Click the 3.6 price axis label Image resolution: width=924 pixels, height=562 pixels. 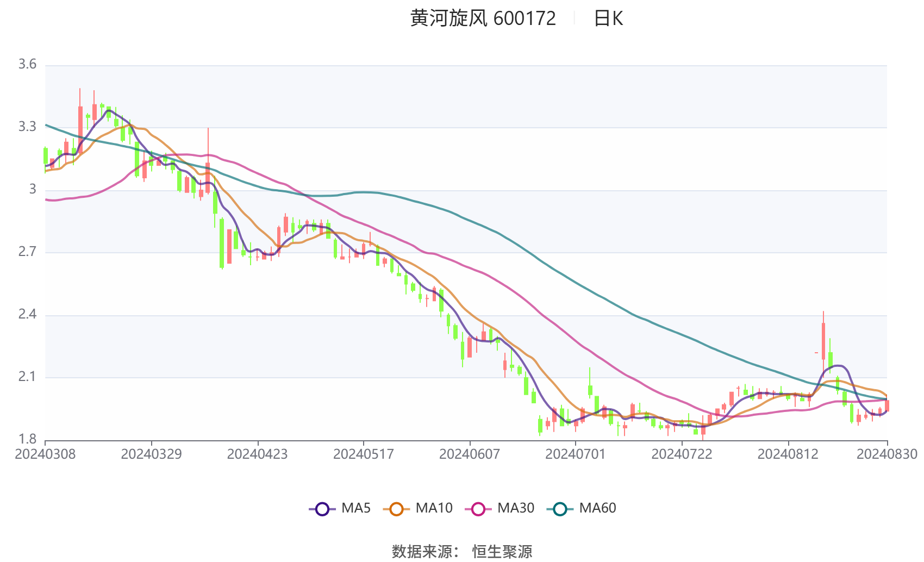click(28, 64)
